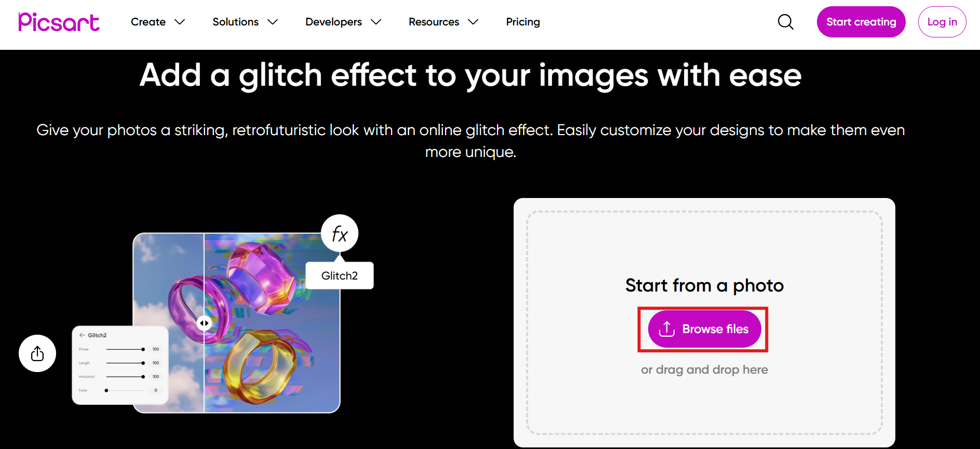Expand the Developers dropdown chevron
This screenshot has width=980, height=449.
(376, 22)
